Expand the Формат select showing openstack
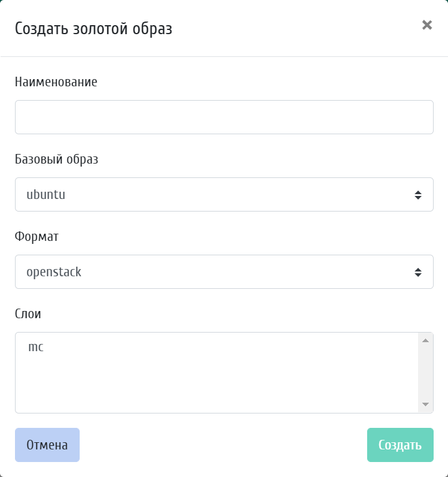Image resolution: width=448 pixels, height=477 pixels. pyautogui.click(x=224, y=272)
